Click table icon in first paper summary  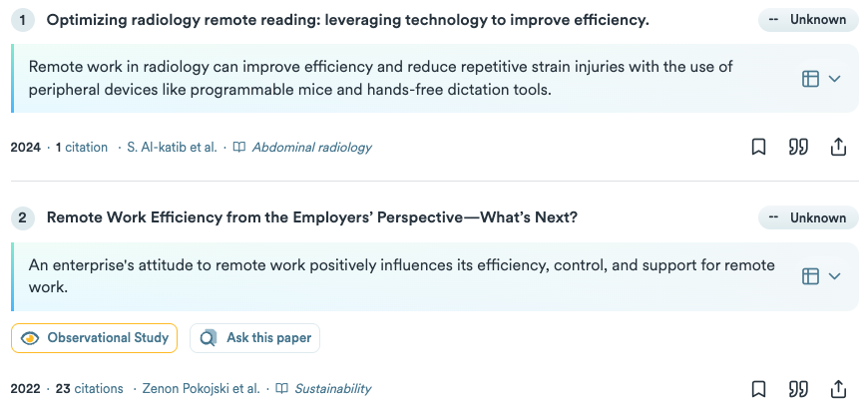[810, 79]
